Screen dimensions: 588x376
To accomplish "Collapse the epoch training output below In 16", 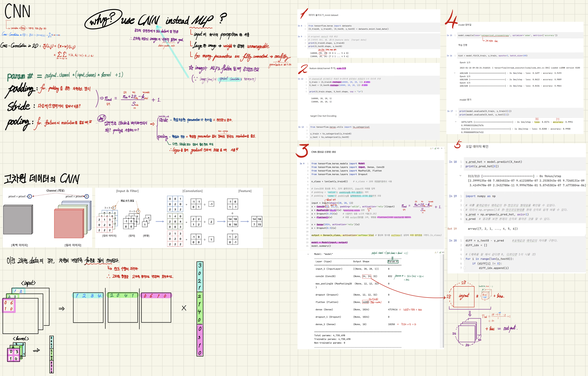I will pyautogui.click(x=454, y=73).
